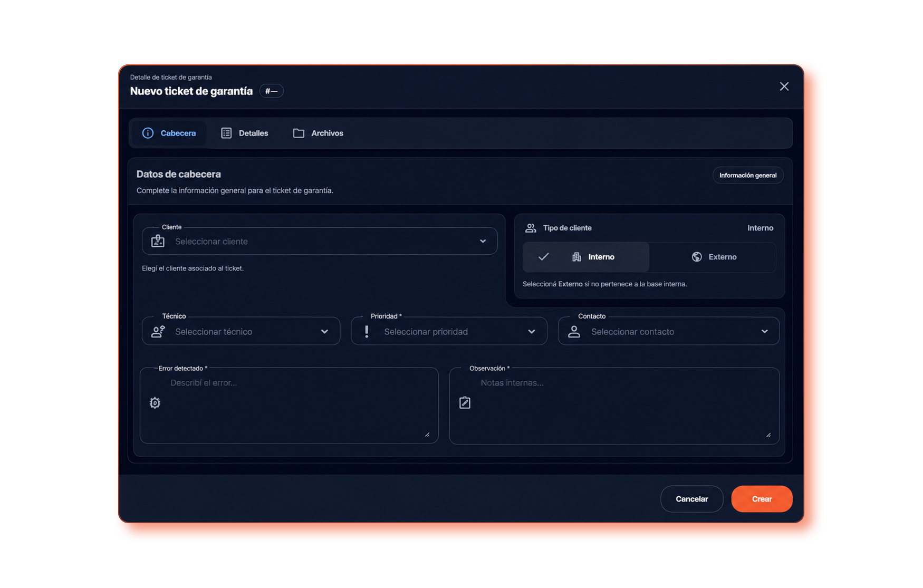Select Externo client type

point(713,257)
